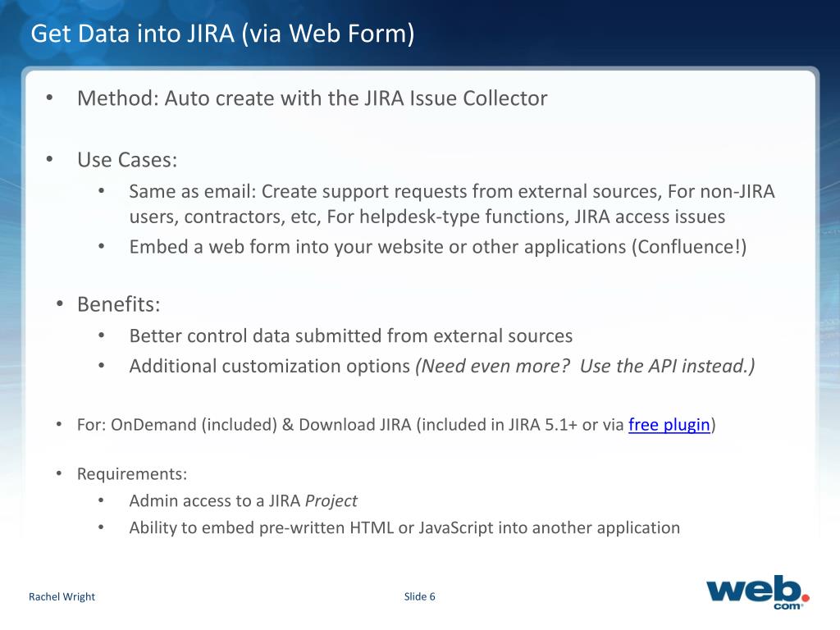Click 'Ability to embed pre-written HTML or JavaScript' bullet

404,527
